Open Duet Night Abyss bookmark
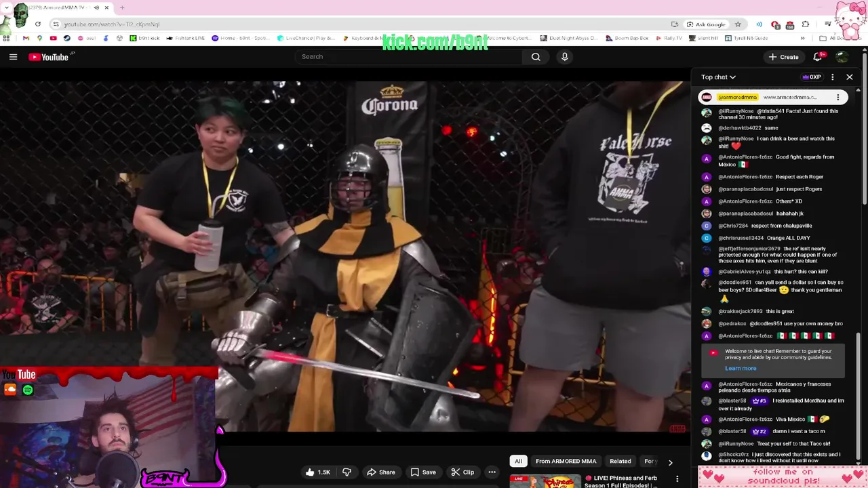Image resolution: width=868 pixels, height=488 pixels. [568, 38]
